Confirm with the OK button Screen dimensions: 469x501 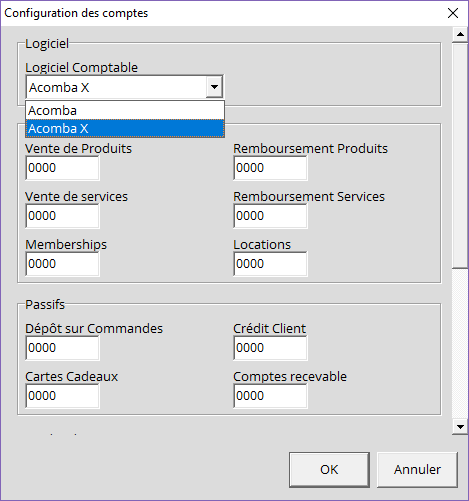(329, 470)
